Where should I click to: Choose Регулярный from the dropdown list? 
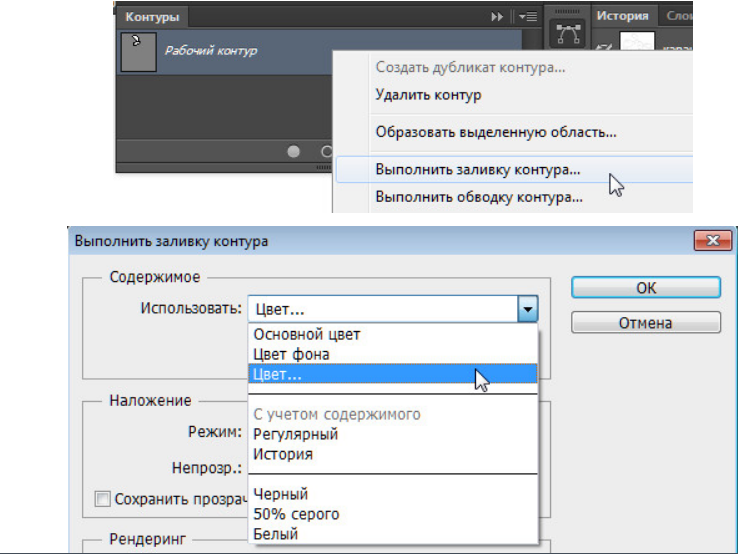(x=295, y=434)
